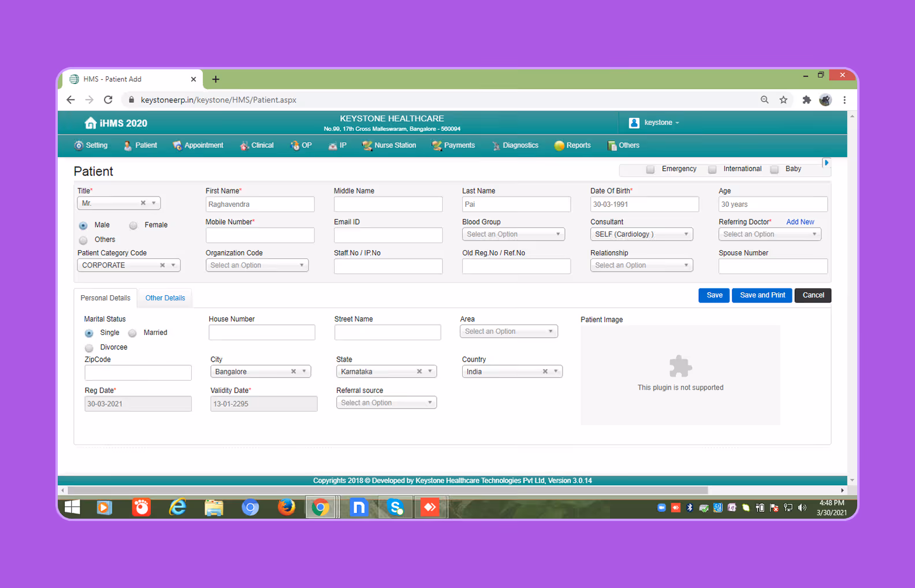
Task: Click the browser address bar URL
Action: click(x=218, y=100)
